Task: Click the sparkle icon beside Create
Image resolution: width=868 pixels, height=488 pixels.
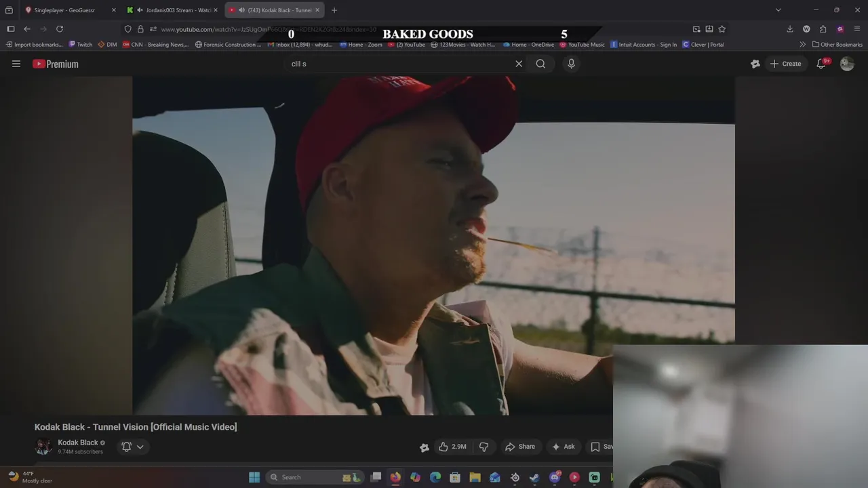Action: click(755, 64)
